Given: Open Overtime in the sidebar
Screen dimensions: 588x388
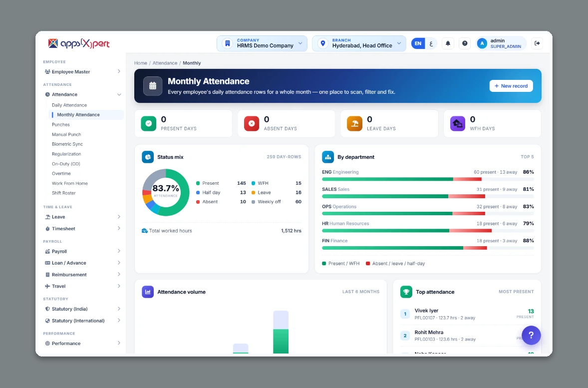Looking at the screenshot, I should [61, 173].
